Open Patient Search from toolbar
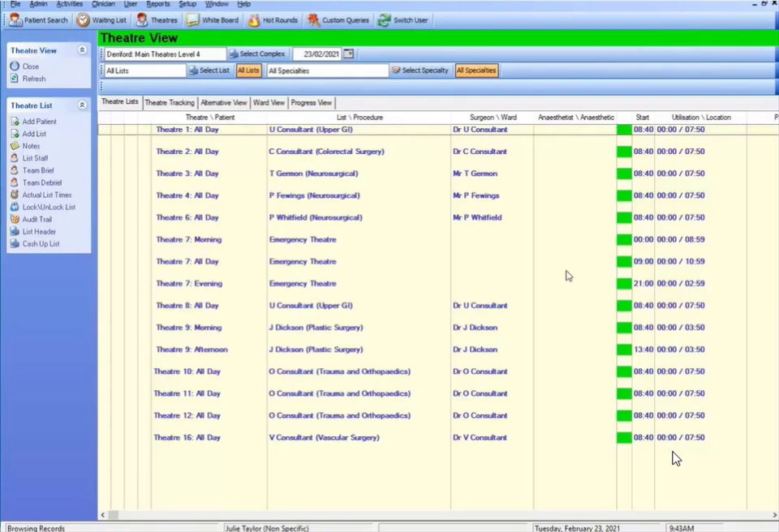Viewport: 779px width, 532px height. pos(39,20)
